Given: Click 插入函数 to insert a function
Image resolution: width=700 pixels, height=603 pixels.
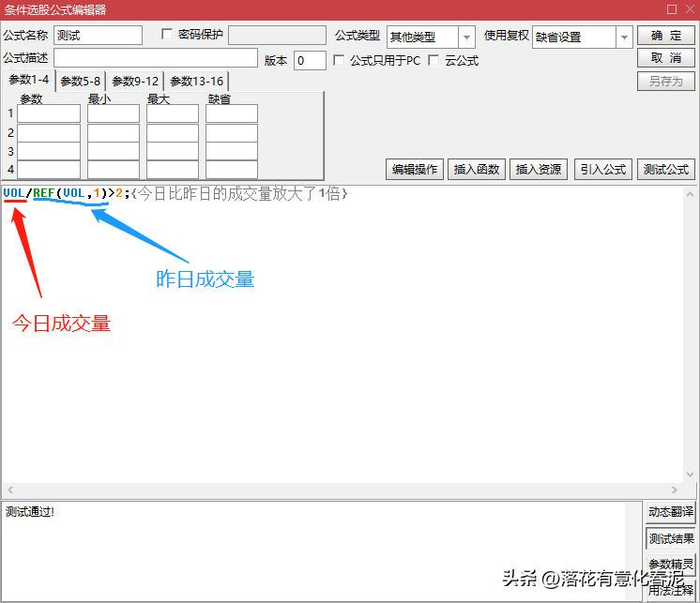Looking at the screenshot, I should (477, 170).
